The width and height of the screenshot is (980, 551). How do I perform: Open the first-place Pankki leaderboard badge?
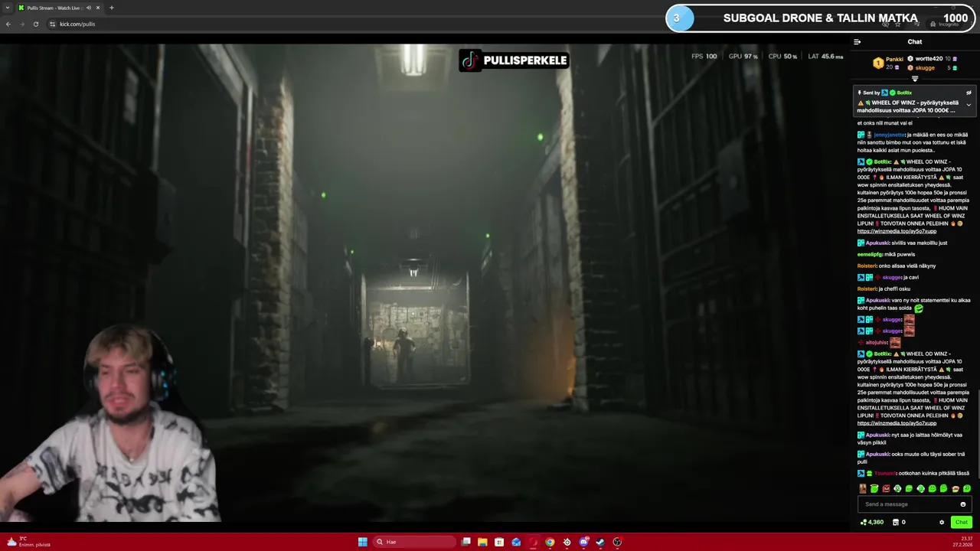[x=878, y=64]
